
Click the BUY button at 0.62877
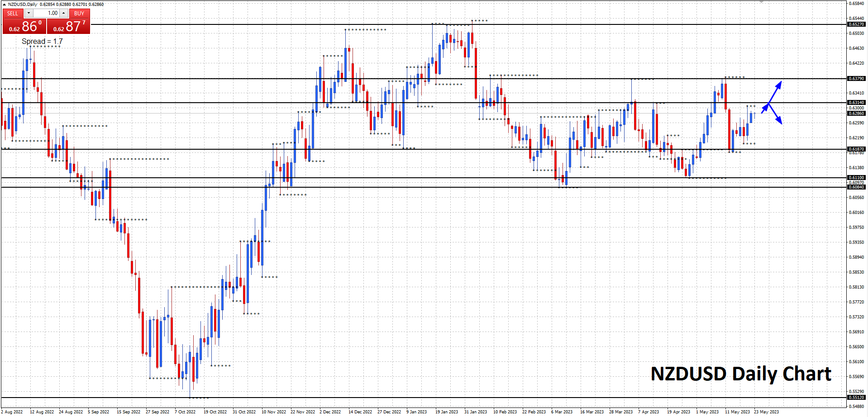click(68, 22)
